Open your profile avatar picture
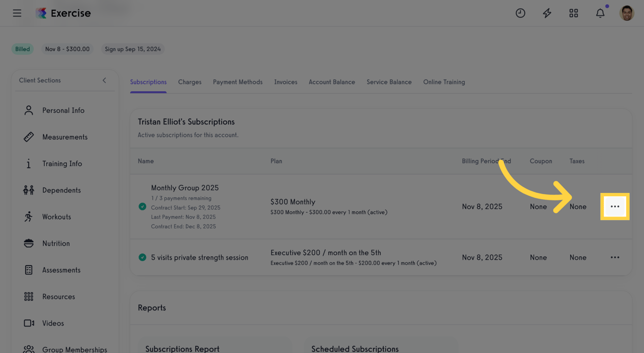The width and height of the screenshot is (644, 353). tap(627, 13)
